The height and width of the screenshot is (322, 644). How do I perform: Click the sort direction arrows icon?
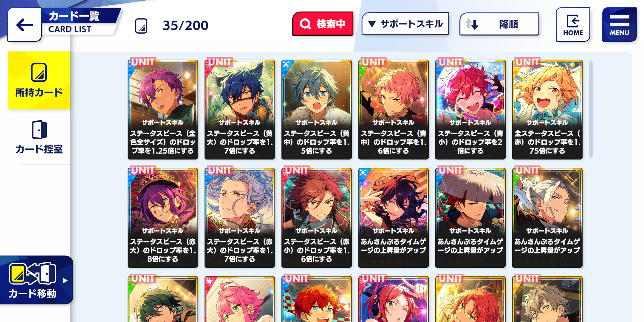click(472, 24)
